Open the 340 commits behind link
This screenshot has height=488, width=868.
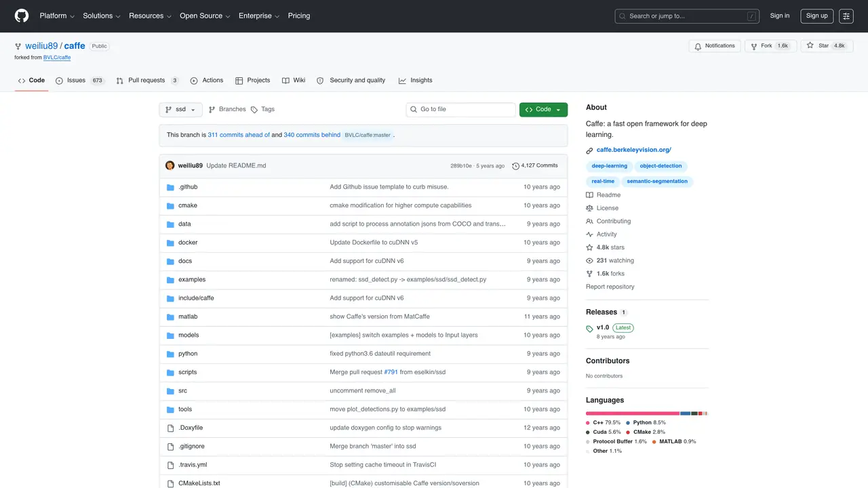pyautogui.click(x=312, y=135)
